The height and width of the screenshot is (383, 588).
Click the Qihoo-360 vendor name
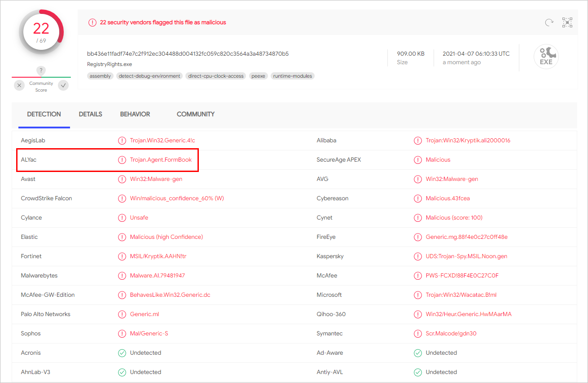pos(331,314)
